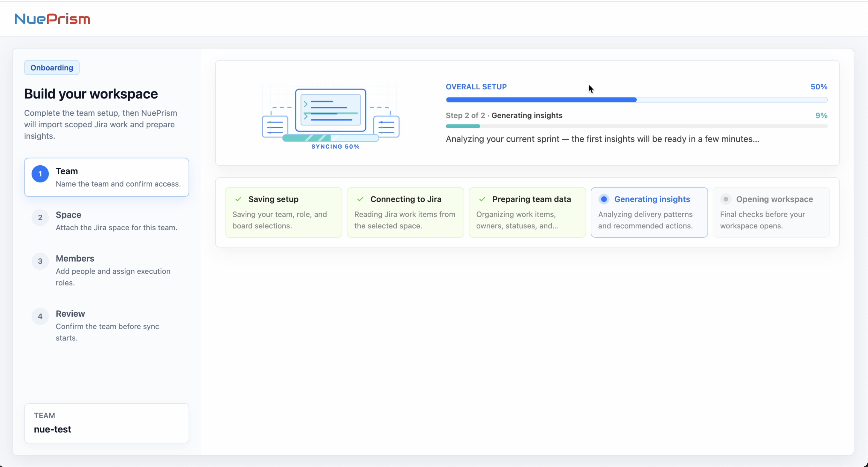This screenshot has height=467, width=868.
Task: Click the Opening workspace pending dot
Action: (x=726, y=199)
